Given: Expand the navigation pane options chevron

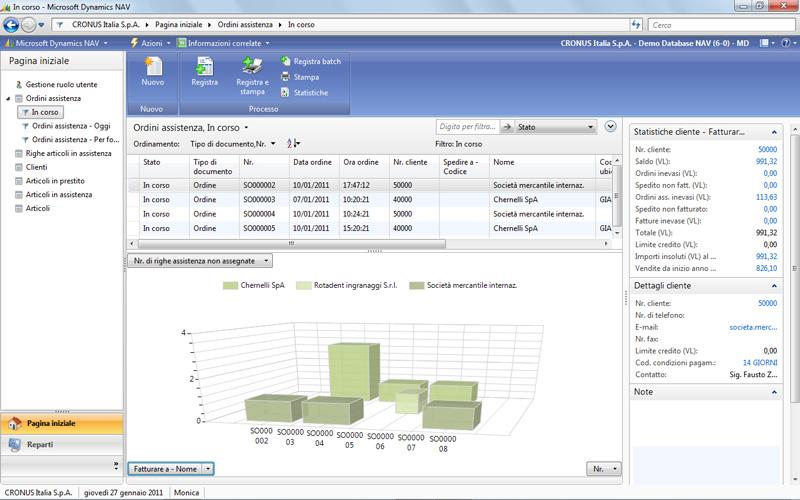Looking at the screenshot, I should (116, 465).
